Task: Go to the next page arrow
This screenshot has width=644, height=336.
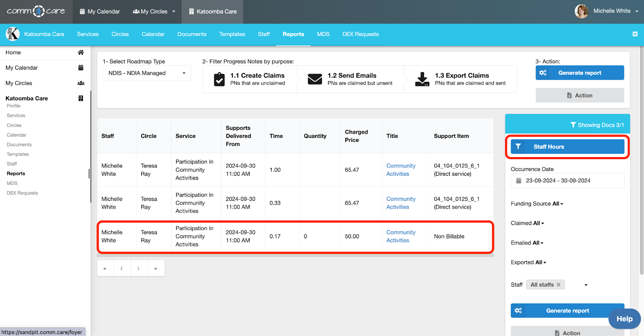Action: pyautogui.click(x=138, y=268)
